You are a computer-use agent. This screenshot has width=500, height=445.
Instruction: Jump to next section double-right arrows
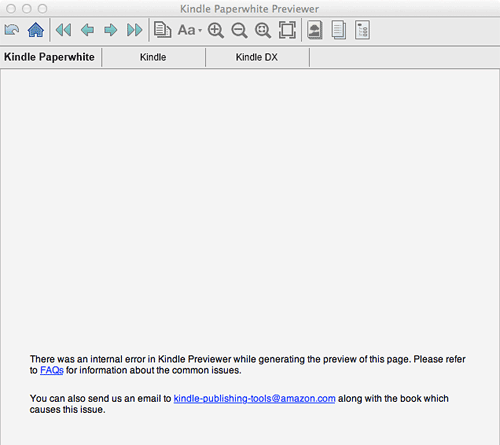(135, 30)
